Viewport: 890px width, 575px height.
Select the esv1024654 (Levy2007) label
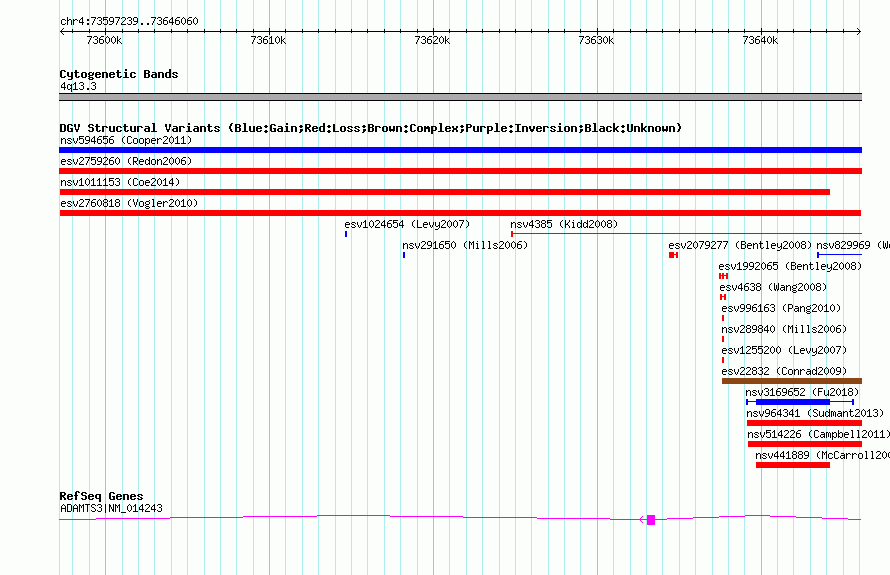407,224
